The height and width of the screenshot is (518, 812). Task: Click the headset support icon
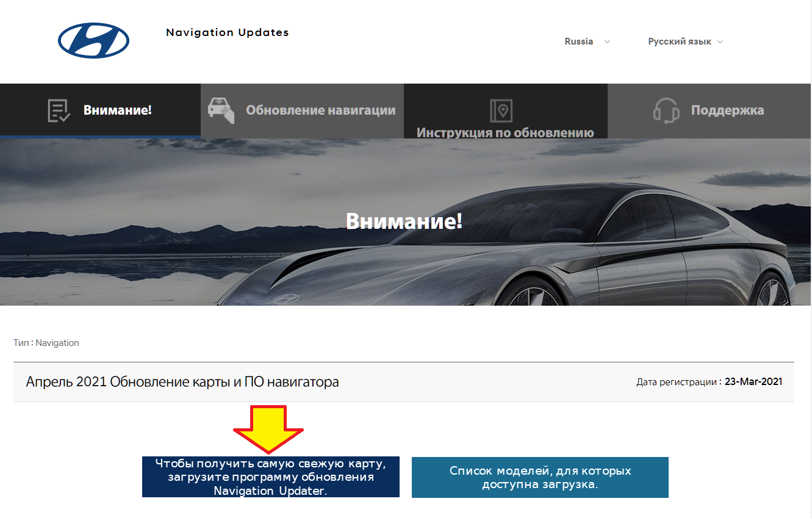(x=666, y=110)
